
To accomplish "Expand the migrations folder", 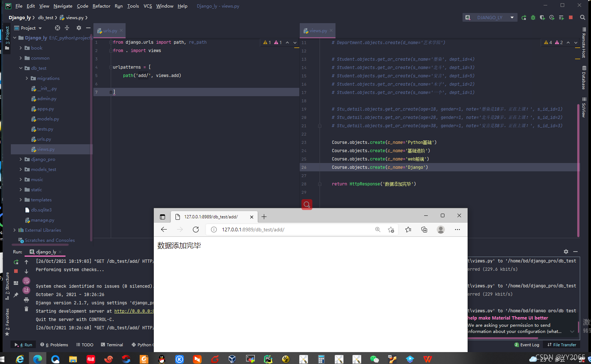I will tap(27, 78).
